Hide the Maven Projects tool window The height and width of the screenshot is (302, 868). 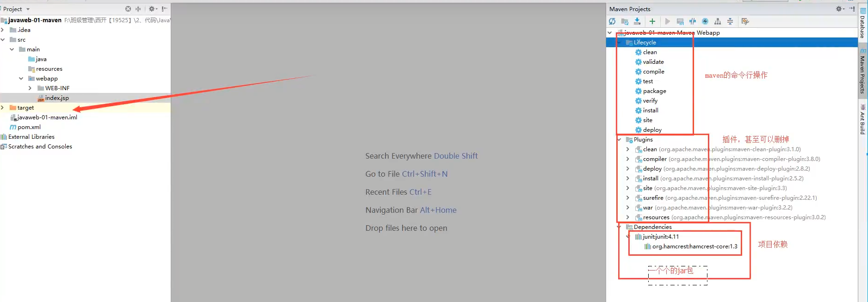[x=852, y=9]
